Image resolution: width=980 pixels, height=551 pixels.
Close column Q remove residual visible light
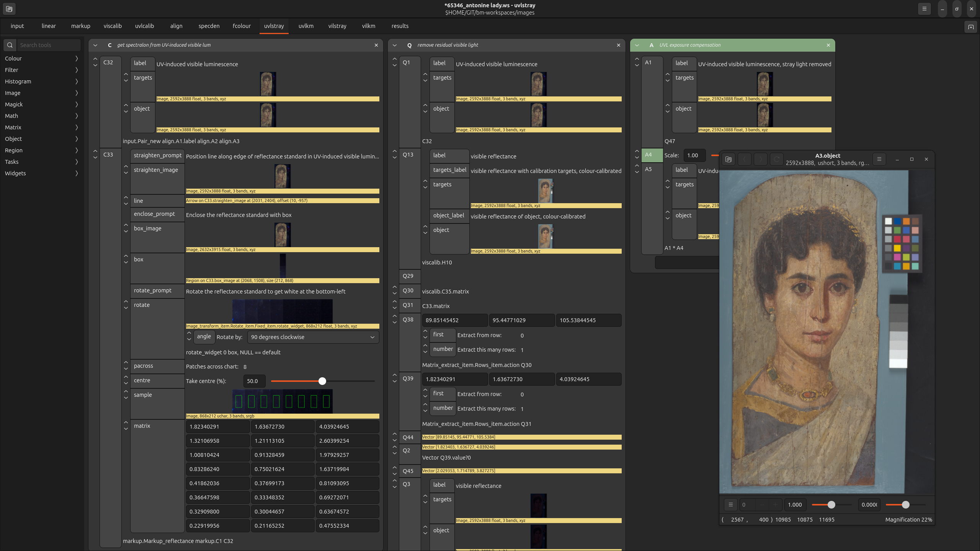pos(619,45)
